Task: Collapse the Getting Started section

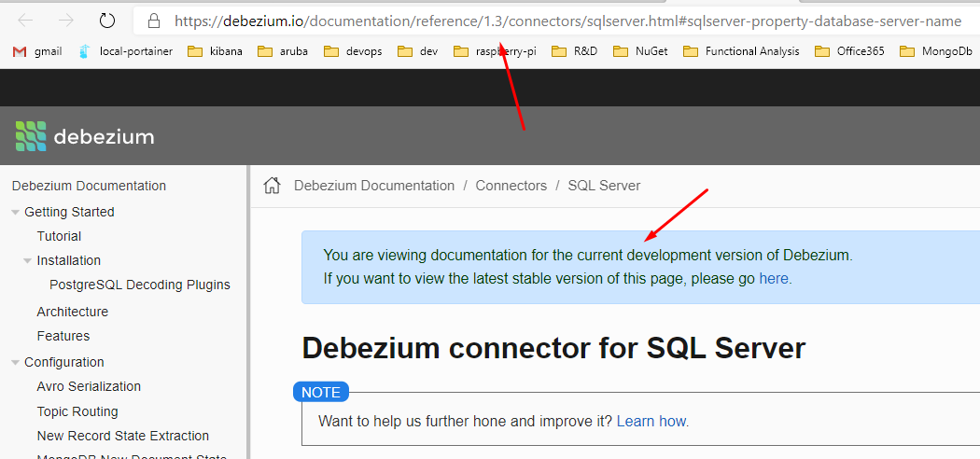Action: tap(15, 213)
